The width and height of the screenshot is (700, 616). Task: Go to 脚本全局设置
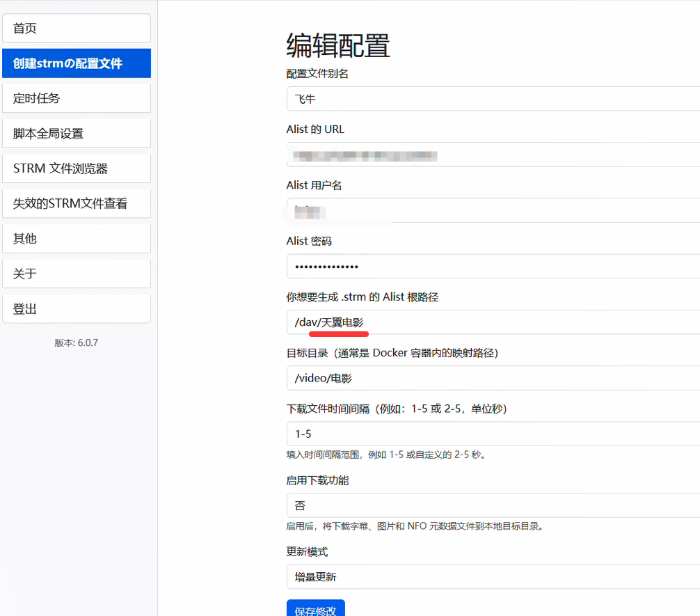[77, 133]
